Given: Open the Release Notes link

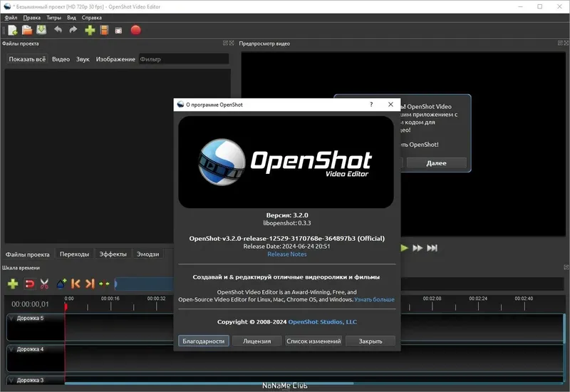Looking at the screenshot, I should 287,254.
